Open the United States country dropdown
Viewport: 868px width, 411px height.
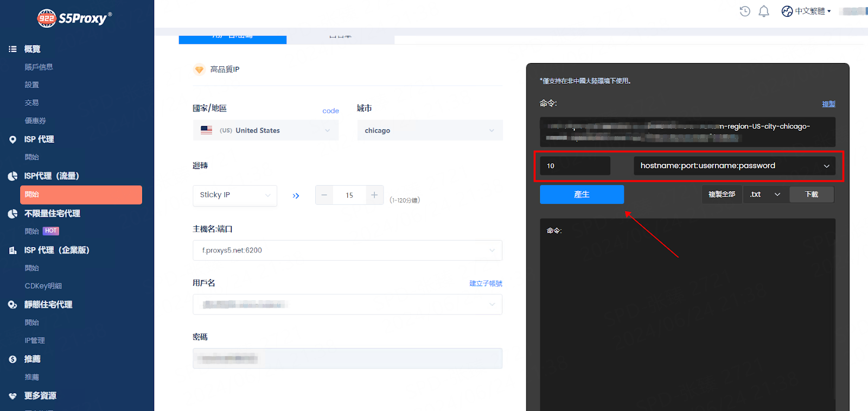tap(266, 130)
